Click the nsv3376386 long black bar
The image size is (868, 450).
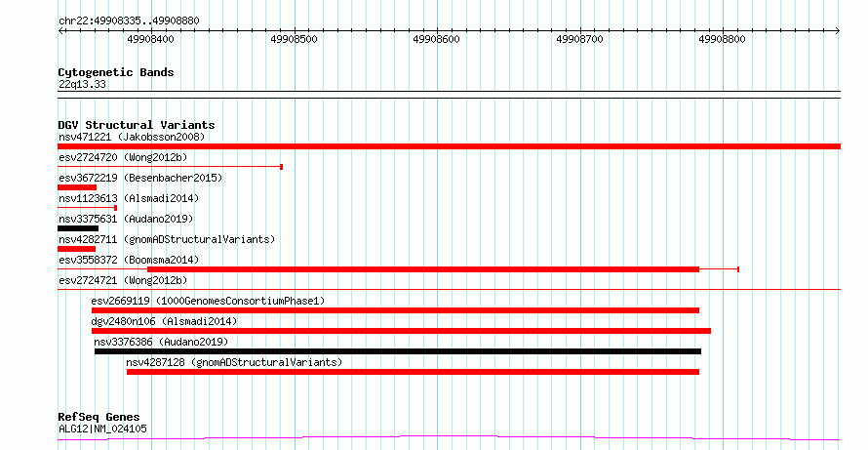point(398,351)
